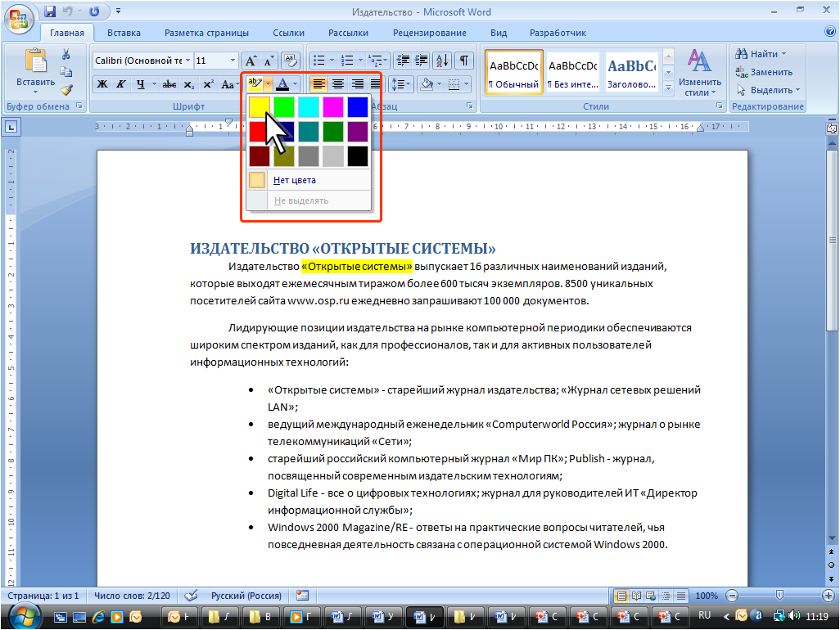Image resolution: width=840 pixels, height=630 pixels.
Task: Toggle underline with the Ч button
Action: pos(140,84)
